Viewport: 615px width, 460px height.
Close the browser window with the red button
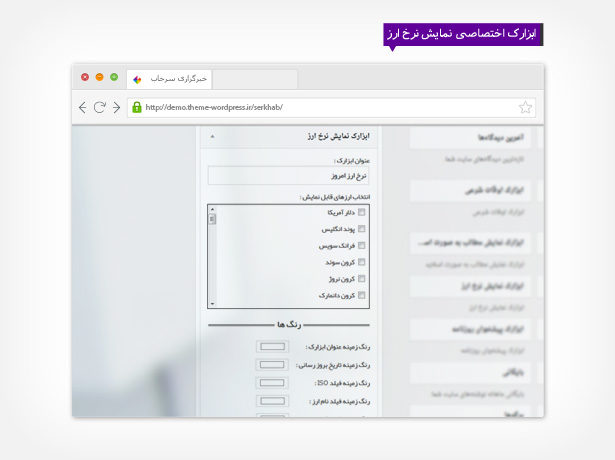pos(85,77)
